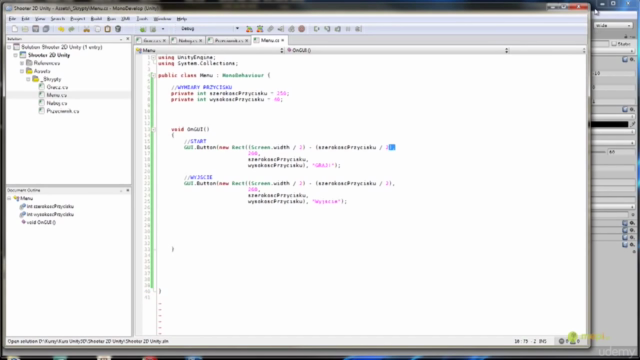The width and height of the screenshot is (640, 360).
Task: Click the paperclip attach icon in toolbar
Action: (270, 29)
